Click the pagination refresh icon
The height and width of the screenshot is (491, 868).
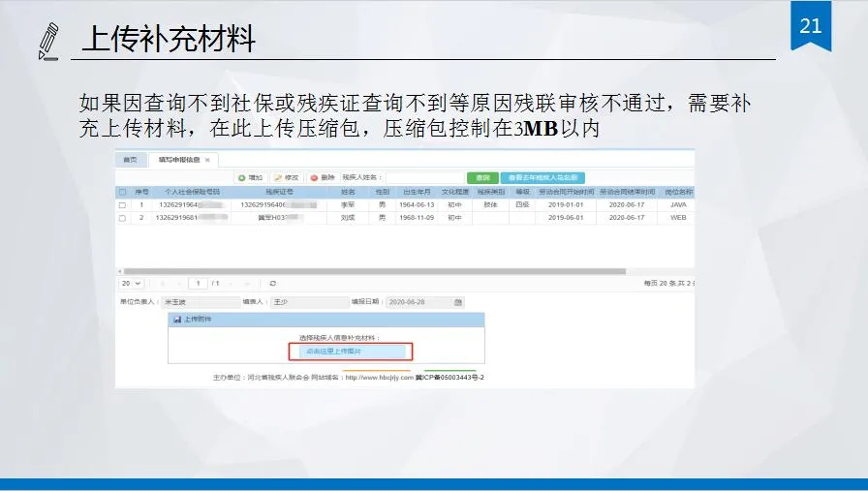[x=272, y=283]
